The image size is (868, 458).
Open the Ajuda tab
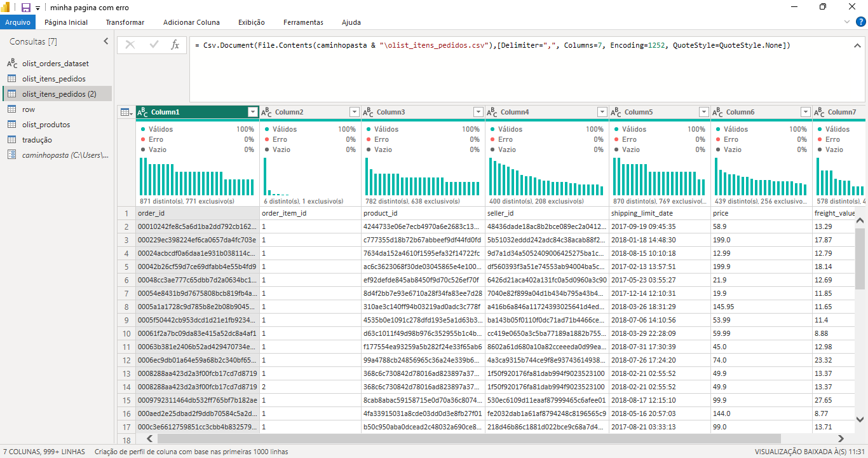coord(351,22)
